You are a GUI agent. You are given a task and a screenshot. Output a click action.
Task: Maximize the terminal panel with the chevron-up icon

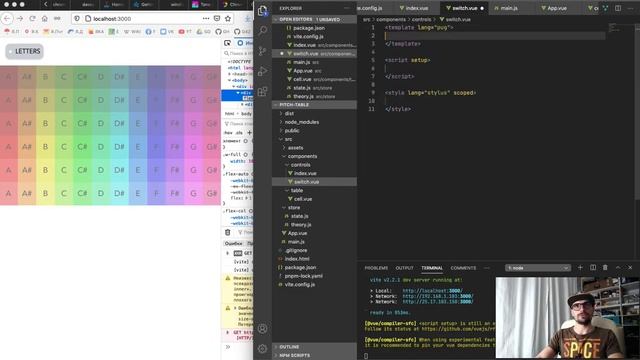coord(618,267)
